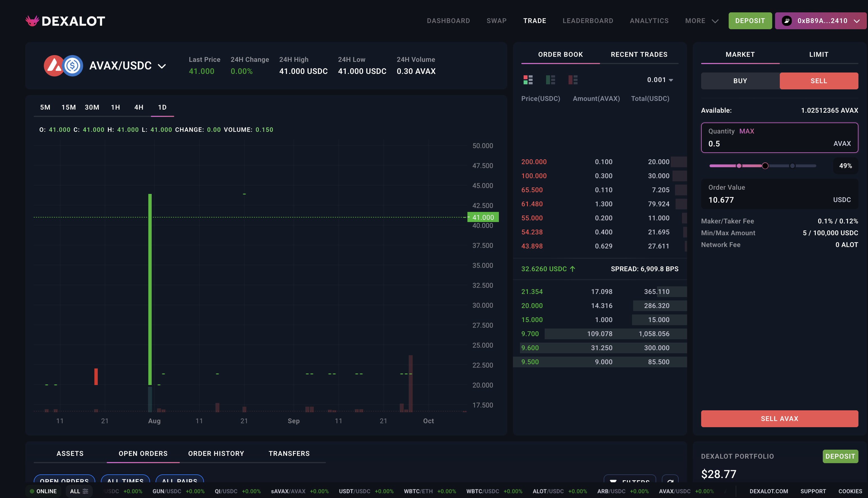This screenshot has width=868, height=498.
Task: Toggle the ONLINE status indicator
Action: [43, 491]
